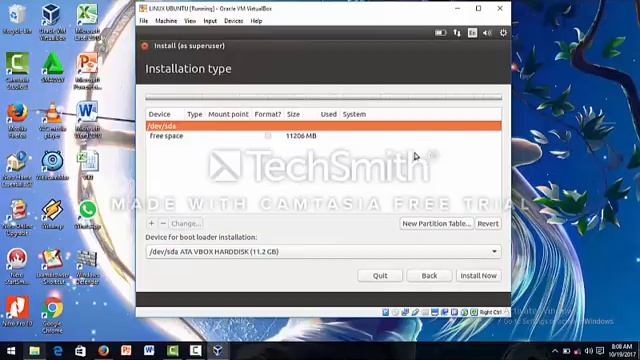
Task: Open the VirtualBox View menu
Action: pyautogui.click(x=190, y=21)
